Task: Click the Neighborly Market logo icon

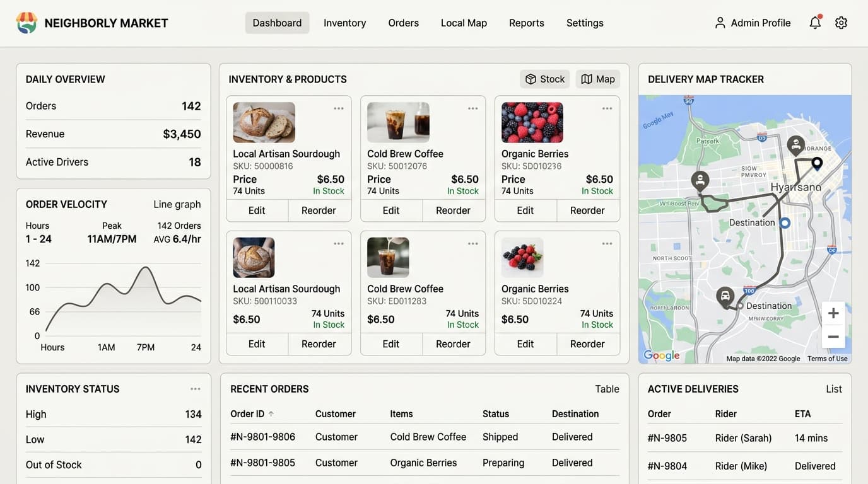Action: coord(26,23)
